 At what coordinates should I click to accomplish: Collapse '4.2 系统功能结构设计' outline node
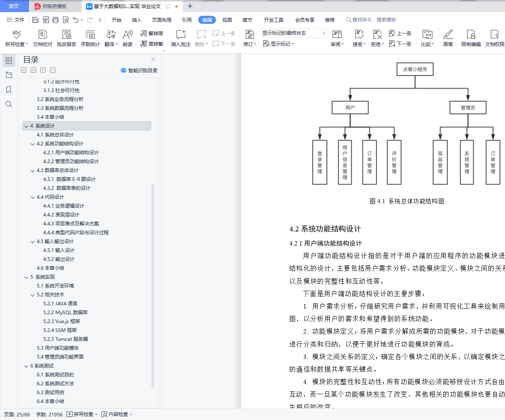point(33,144)
